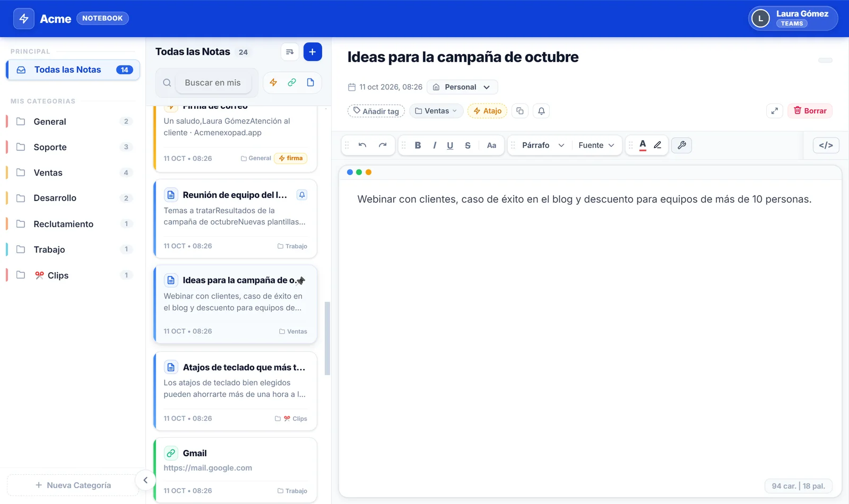The image size is (849, 504).
Task: Open the Gmail link note
Action: click(235, 470)
